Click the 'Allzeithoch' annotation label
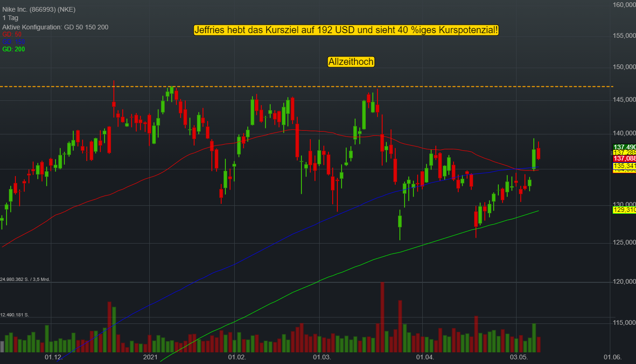636x364 pixels. point(351,62)
